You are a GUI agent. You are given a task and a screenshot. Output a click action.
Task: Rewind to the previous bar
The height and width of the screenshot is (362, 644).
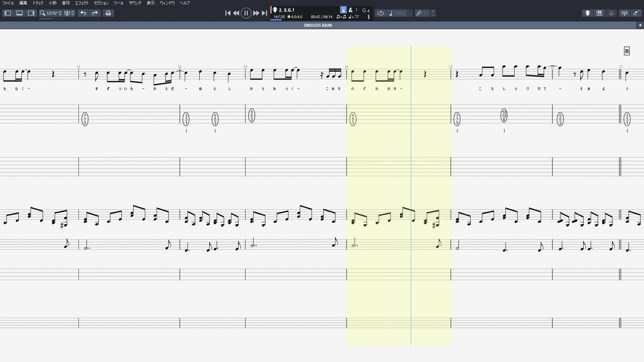236,13
